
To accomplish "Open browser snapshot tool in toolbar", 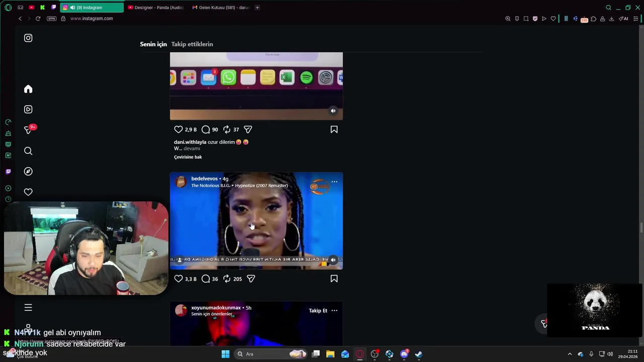I will point(526,19).
